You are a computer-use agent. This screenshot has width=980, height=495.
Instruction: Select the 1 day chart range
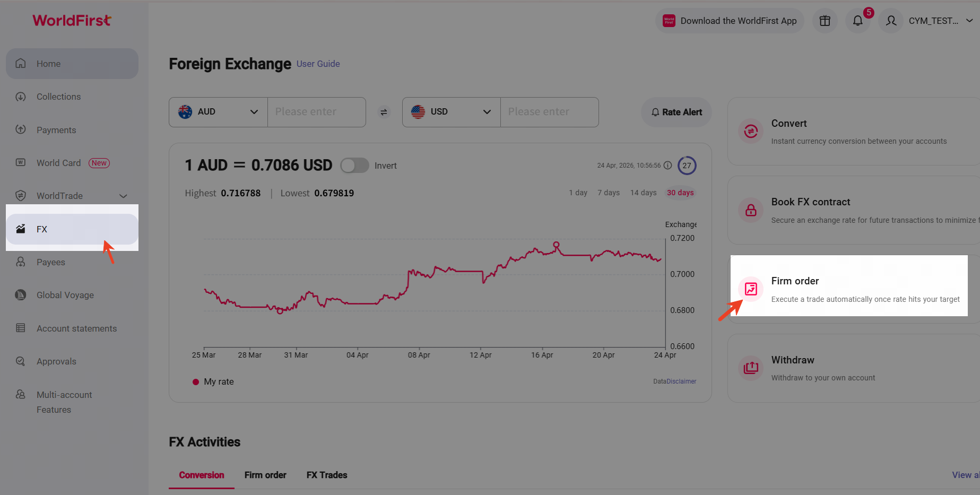point(578,193)
